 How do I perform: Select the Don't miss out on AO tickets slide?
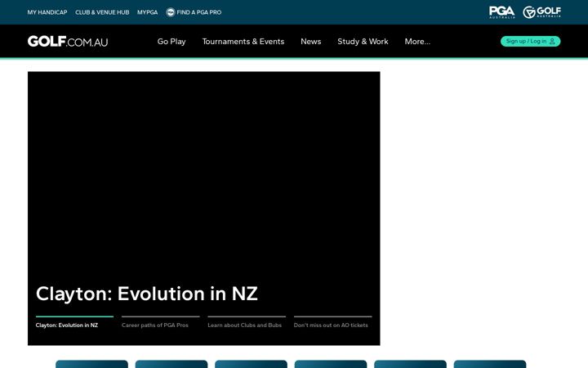(332, 322)
